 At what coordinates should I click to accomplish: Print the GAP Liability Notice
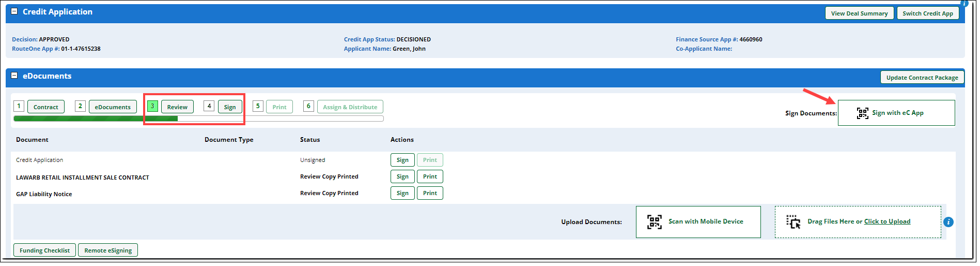(x=430, y=193)
